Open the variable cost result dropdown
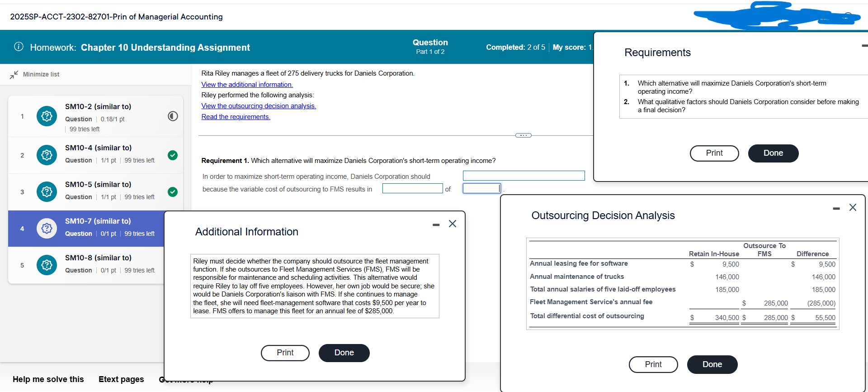The image size is (868, 392). pos(412,188)
